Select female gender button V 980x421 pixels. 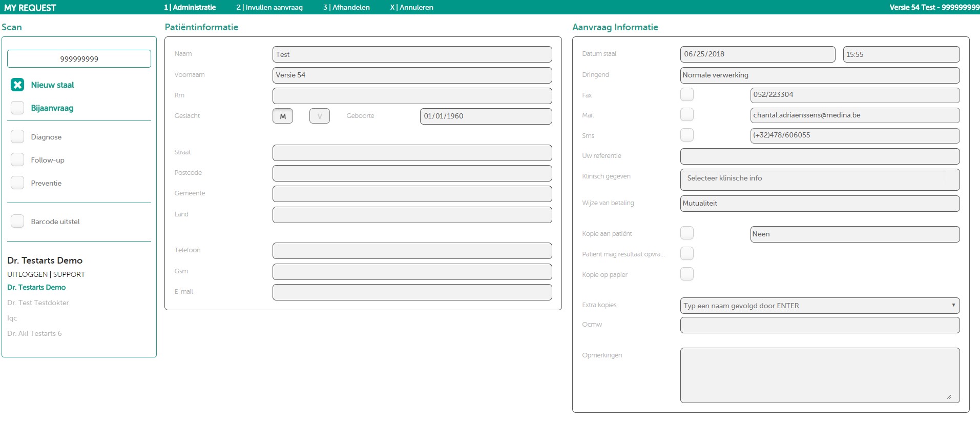pos(320,116)
